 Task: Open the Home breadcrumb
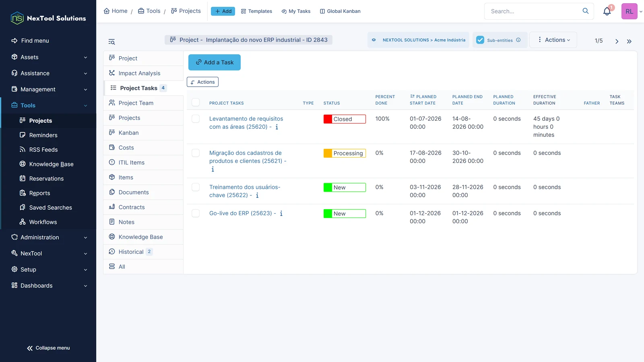[x=116, y=11]
